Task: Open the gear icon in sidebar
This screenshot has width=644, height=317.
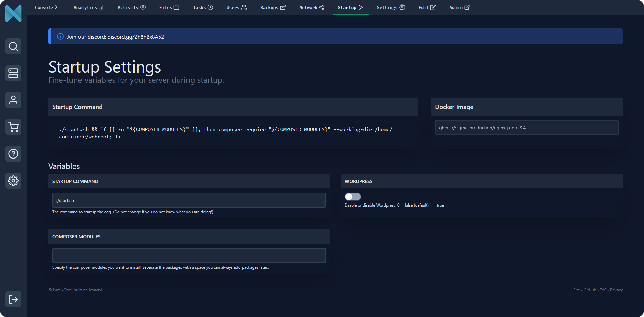Action: point(13,181)
